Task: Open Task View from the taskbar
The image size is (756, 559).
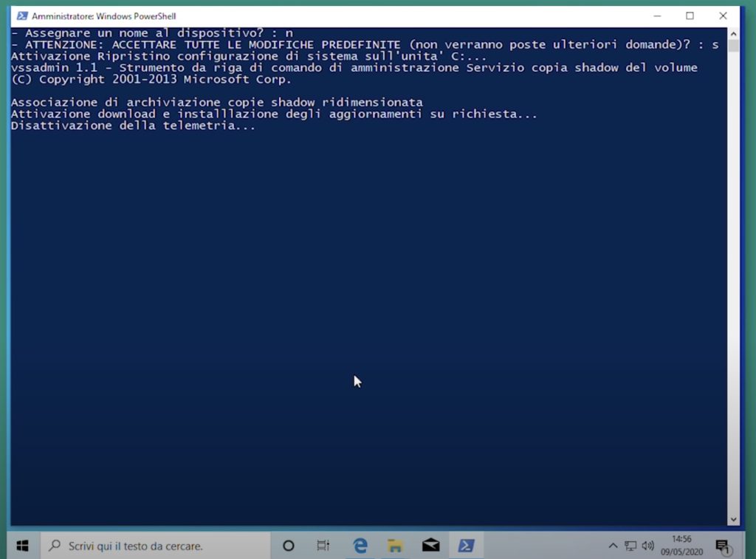Action: [323, 546]
